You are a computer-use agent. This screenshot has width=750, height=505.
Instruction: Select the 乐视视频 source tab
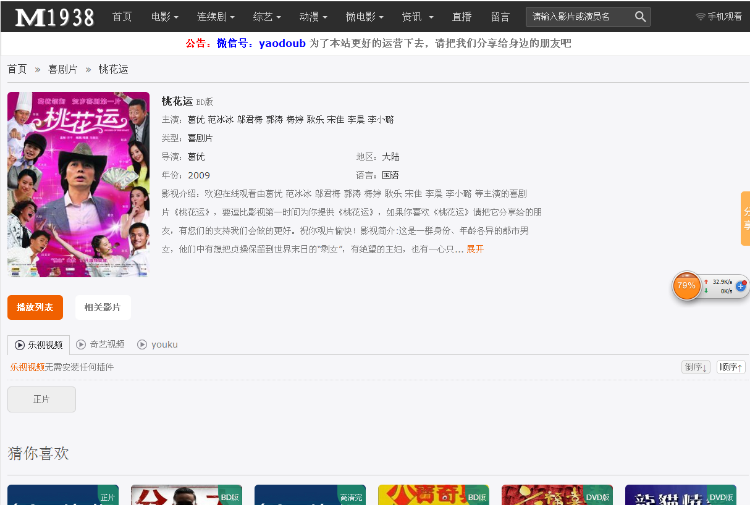coord(39,345)
